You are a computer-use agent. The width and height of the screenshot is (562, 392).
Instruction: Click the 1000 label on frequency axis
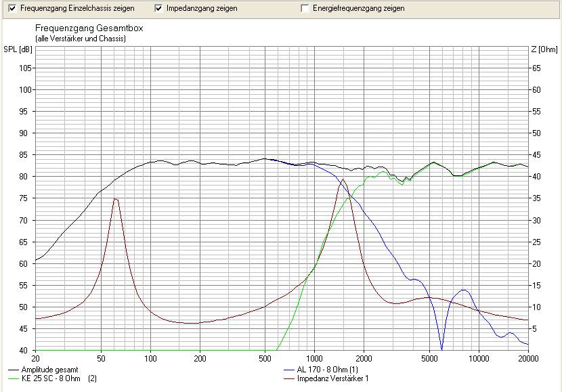(x=314, y=359)
